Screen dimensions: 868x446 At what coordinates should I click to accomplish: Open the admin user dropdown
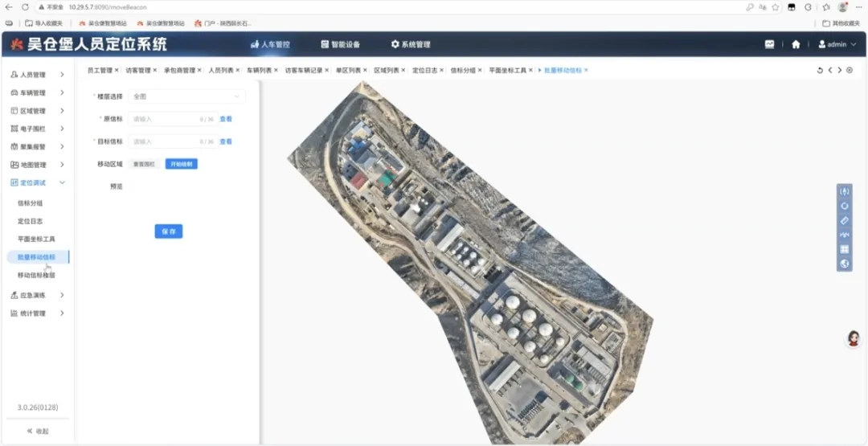(837, 44)
